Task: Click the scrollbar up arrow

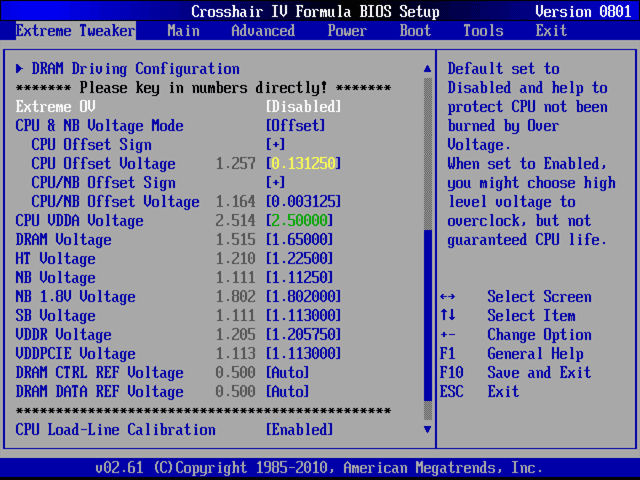Action: coord(428,69)
